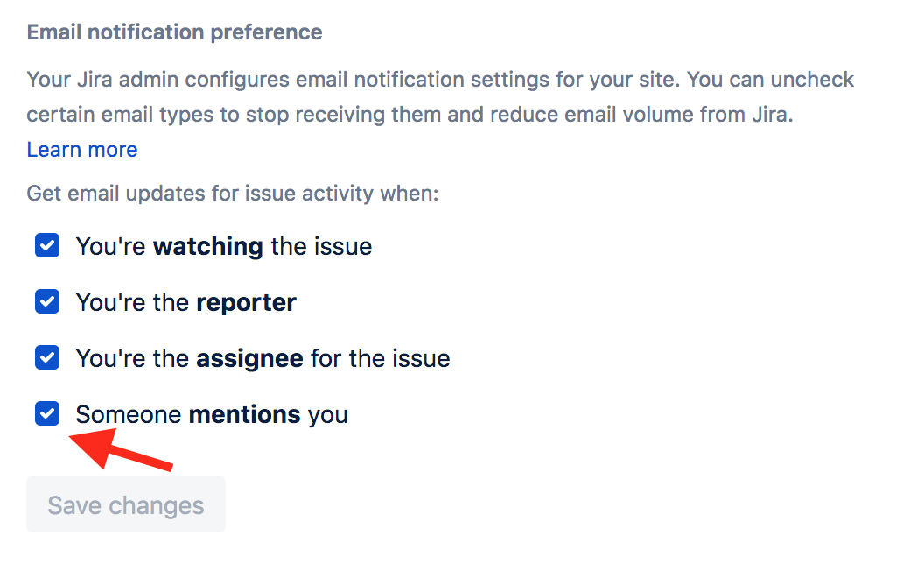Disable "You're the assignee for the issue" notifications
Viewport: 924px width, 564px height.
46,357
